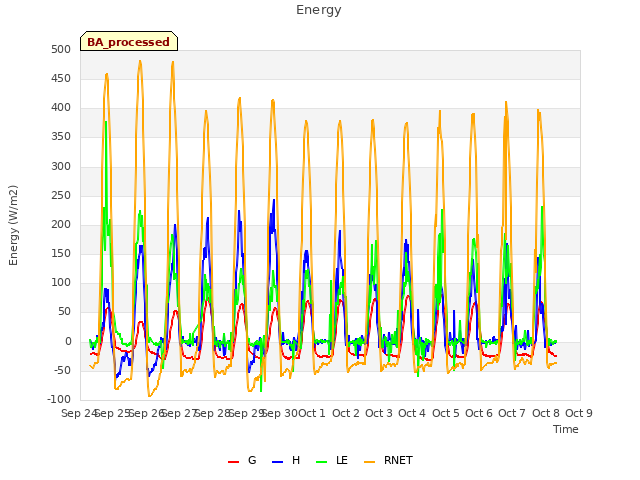The height and width of the screenshot is (480, 640).
Task: Click the Oct 6 x-axis date label
Action: coord(479,413)
